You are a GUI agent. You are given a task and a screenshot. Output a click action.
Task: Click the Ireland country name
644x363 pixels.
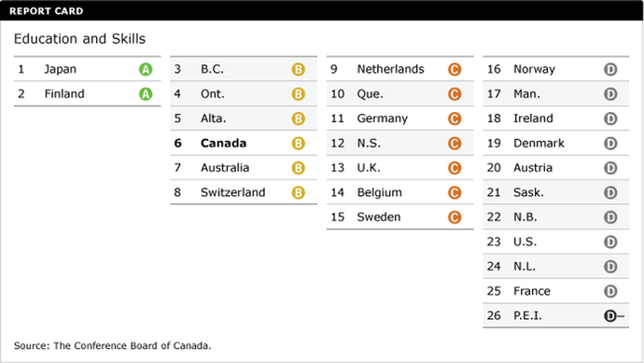533,119
